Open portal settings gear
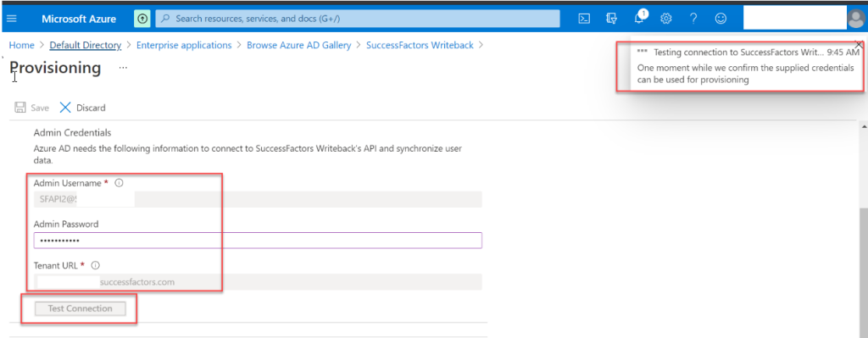Viewport: 868px width, 338px height. [666, 19]
